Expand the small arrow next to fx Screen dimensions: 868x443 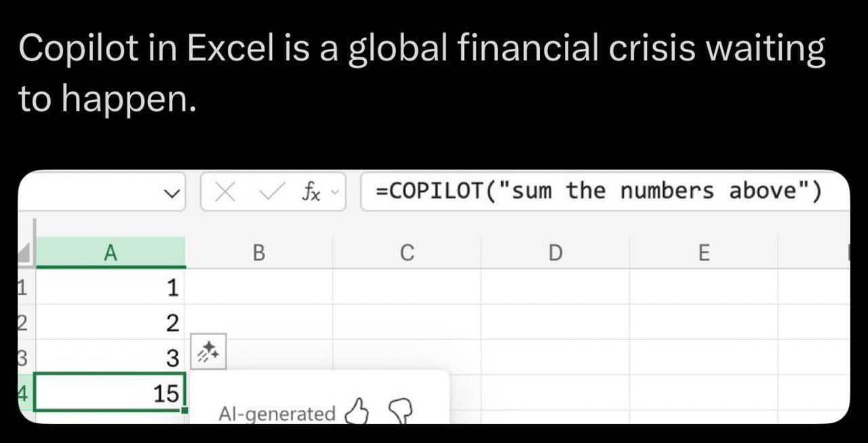333,191
